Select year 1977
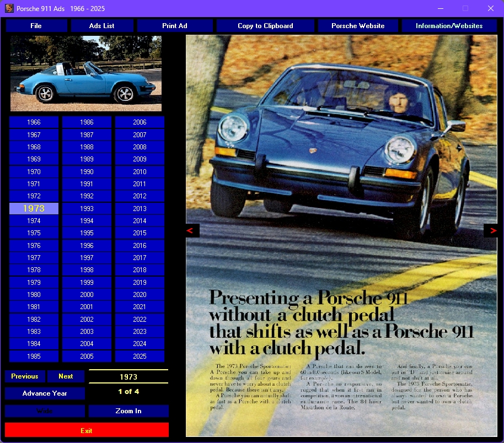The image size is (504, 443). [34, 258]
